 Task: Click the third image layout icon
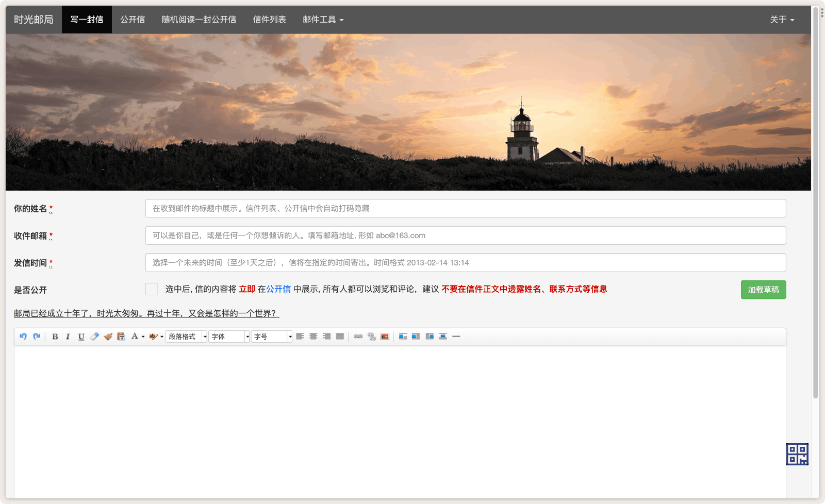pos(430,337)
